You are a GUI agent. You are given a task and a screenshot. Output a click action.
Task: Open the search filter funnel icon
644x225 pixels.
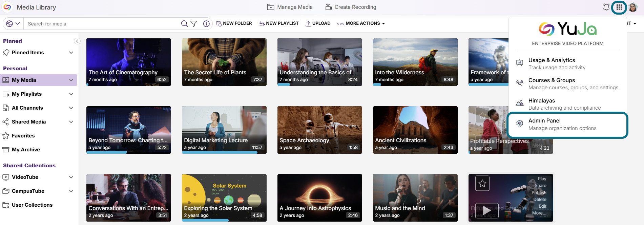pos(194,23)
